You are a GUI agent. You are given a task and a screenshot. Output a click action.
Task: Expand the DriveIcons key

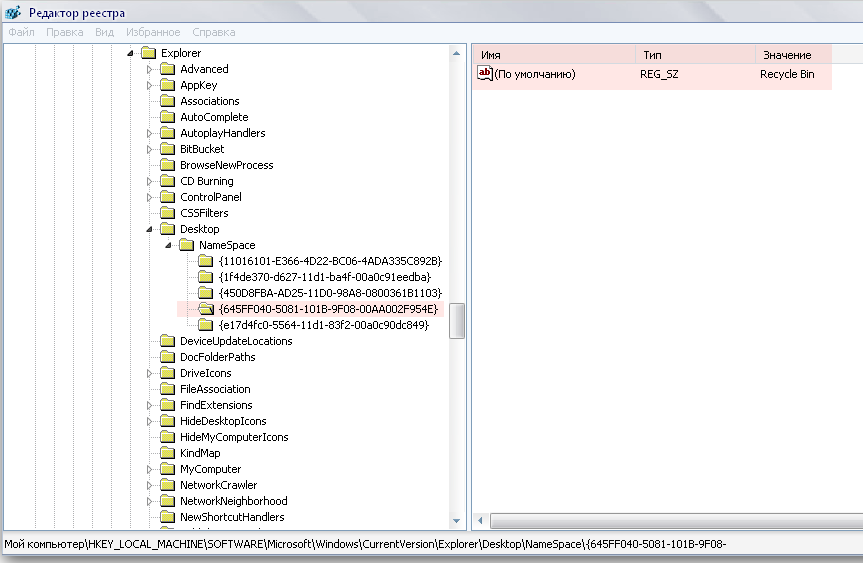149,373
